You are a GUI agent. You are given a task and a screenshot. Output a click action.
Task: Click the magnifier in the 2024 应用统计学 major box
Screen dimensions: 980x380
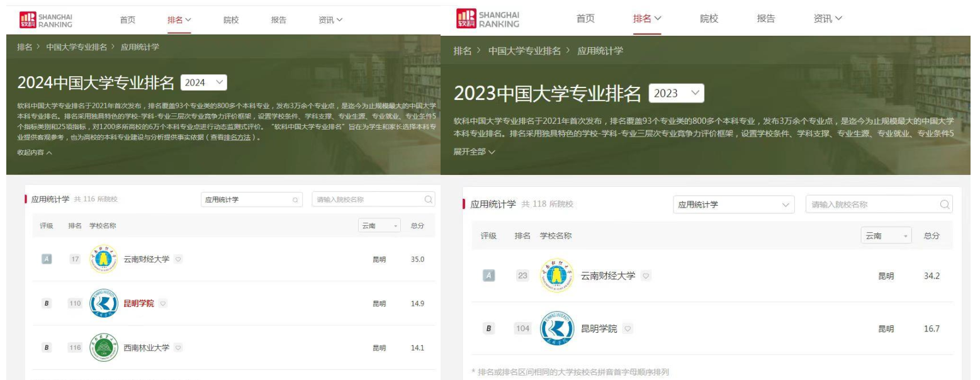click(294, 200)
